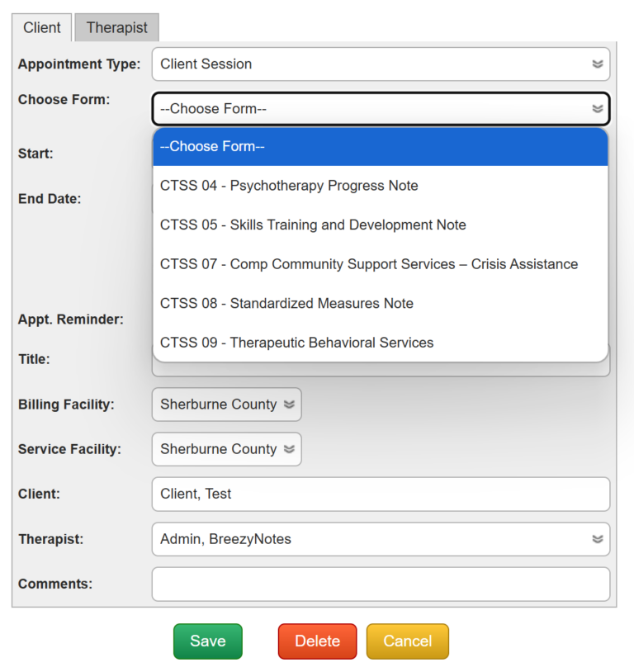Screen dimensions: 634x672
Task: Switch to the Therapist tab
Action: point(116,27)
